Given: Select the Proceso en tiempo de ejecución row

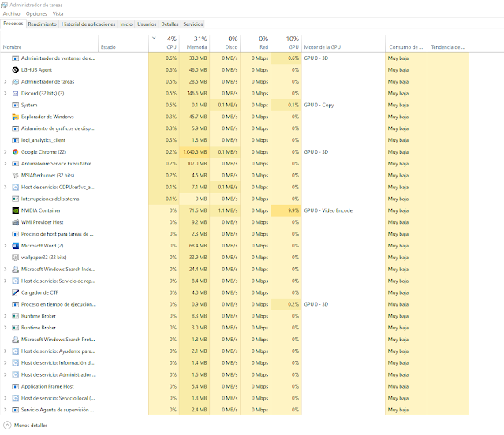Looking at the screenshot, I should click(234, 304).
